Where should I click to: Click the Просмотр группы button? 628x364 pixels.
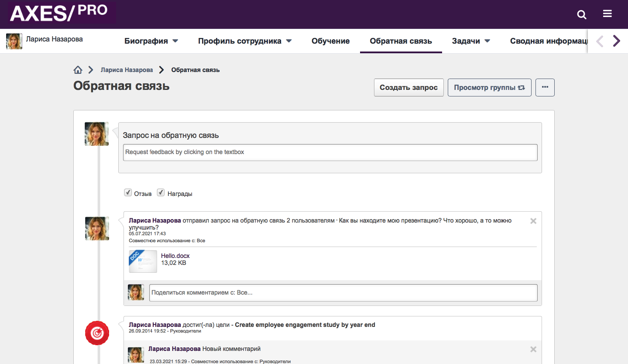pyautogui.click(x=490, y=87)
